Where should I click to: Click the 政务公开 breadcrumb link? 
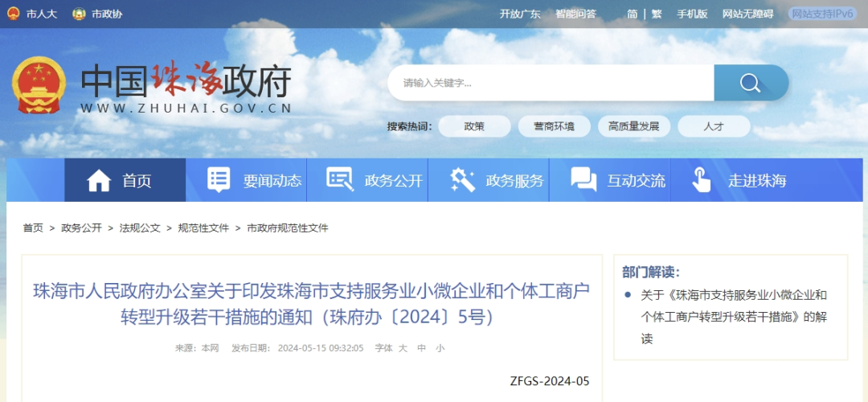click(x=81, y=228)
